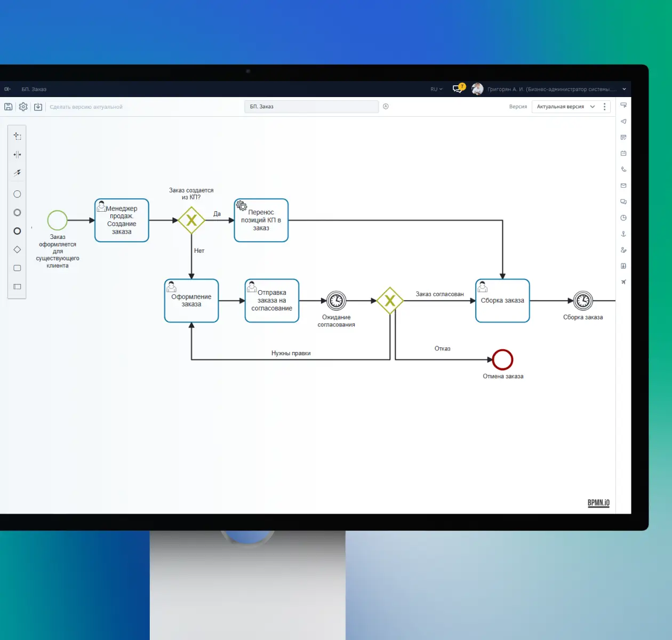Add a pool/participant from the palette
Viewport: 672px width, 640px height.
click(17, 287)
